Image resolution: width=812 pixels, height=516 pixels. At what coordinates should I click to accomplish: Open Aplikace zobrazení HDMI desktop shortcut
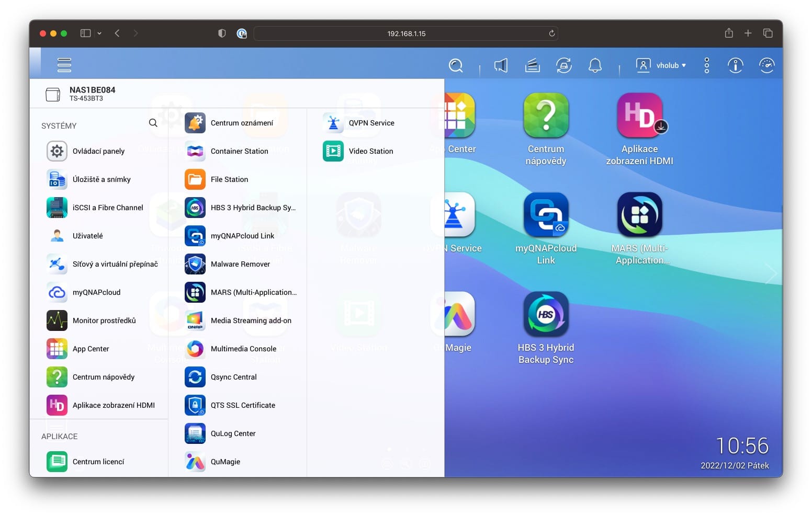[x=639, y=116]
